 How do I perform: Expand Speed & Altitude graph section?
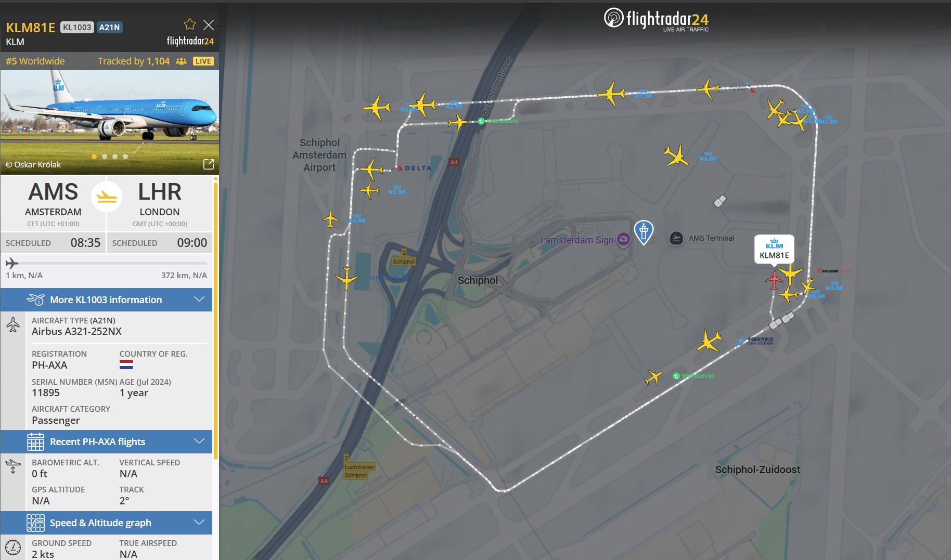106,523
